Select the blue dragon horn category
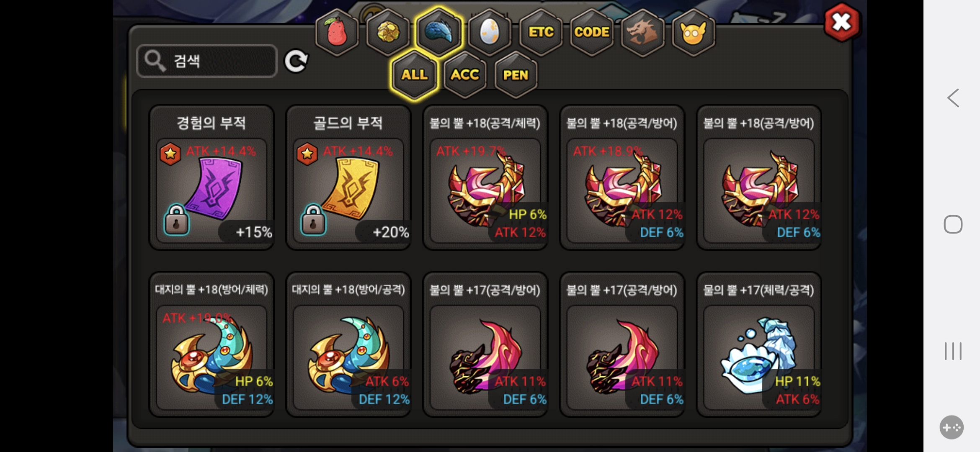980x452 pixels. [x=438, y=32]
